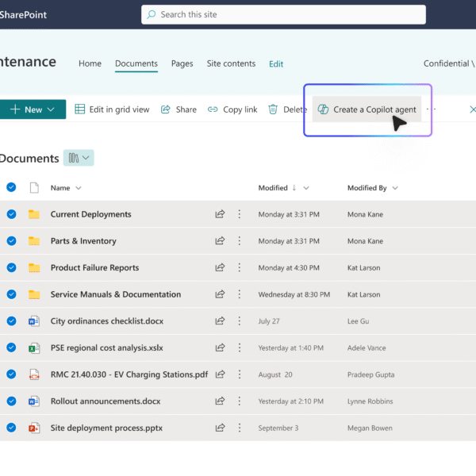
Task: Click share icon for RMC 21.40.030 pdf
Action: (x=220, y=374)
